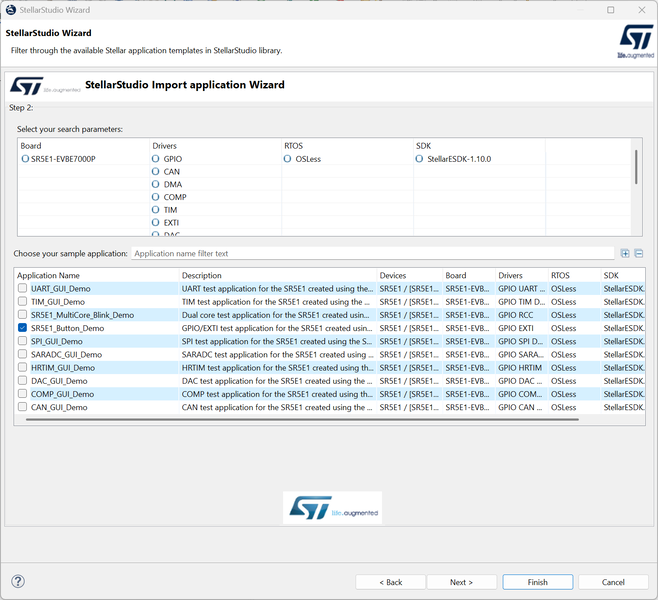Image resolution: width=658 pixels, height=600 pixels.
Task: Click the Cancel button
Action: tap(613, 582)
